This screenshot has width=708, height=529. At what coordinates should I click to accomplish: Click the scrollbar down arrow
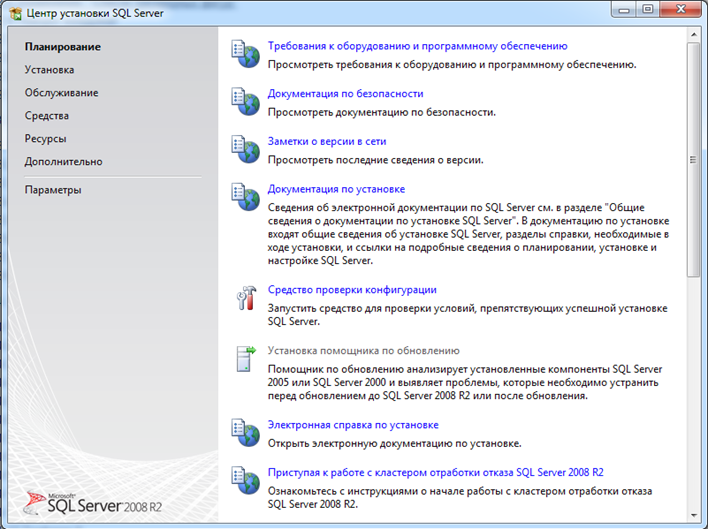coord(694,515)
